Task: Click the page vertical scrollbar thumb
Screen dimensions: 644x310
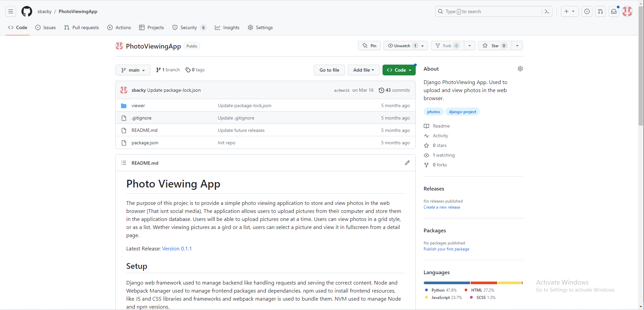Action: pos(641,66)
